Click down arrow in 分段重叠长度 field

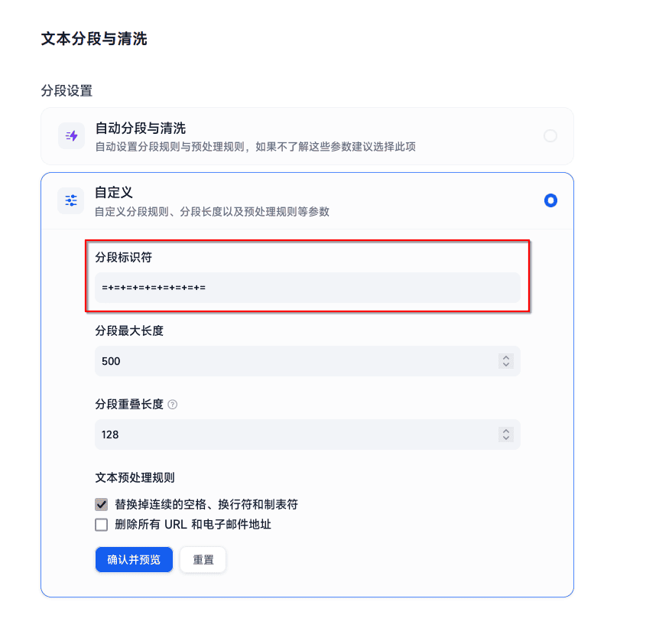(x=505, y=438)
